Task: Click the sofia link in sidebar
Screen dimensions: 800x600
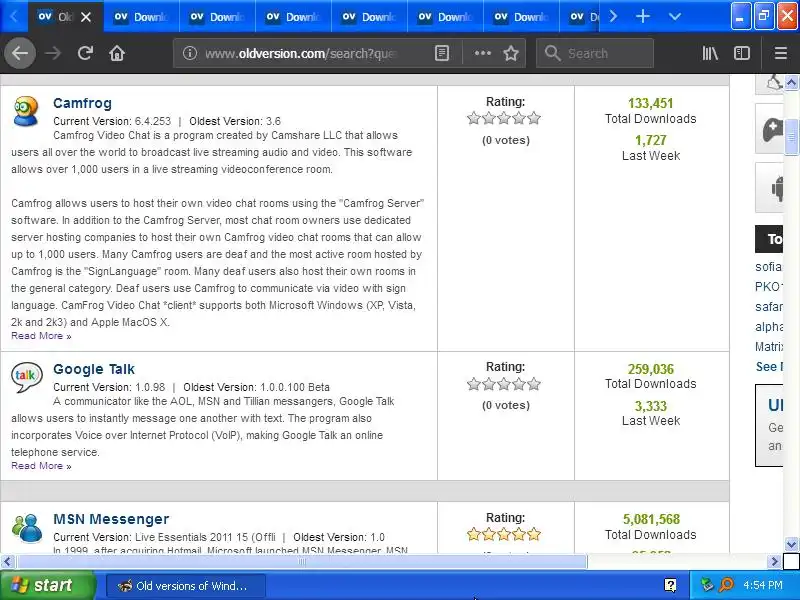Action: (x=768, y=267)
